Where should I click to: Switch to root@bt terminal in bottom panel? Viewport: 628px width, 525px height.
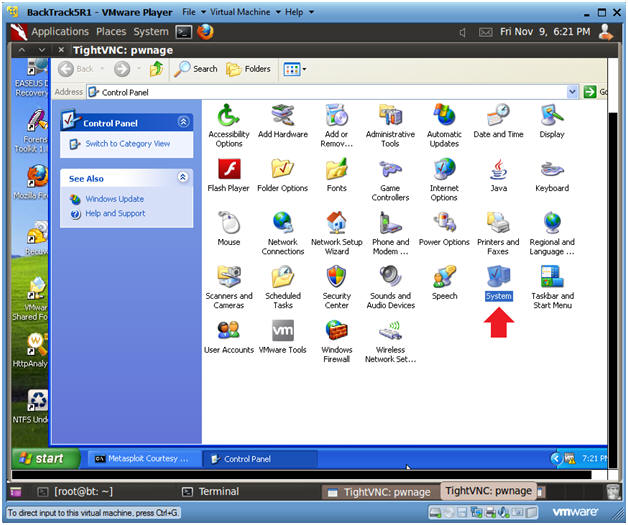75,491
